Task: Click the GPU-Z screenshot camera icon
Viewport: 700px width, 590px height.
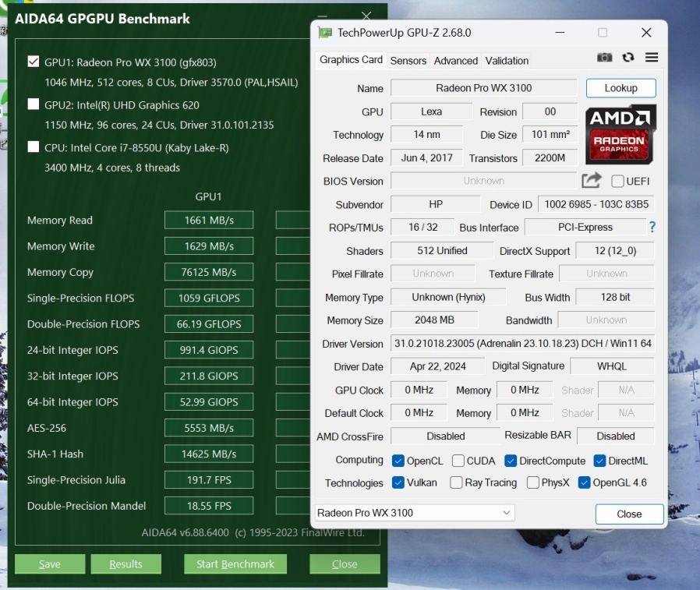Action: pos(604,58)
